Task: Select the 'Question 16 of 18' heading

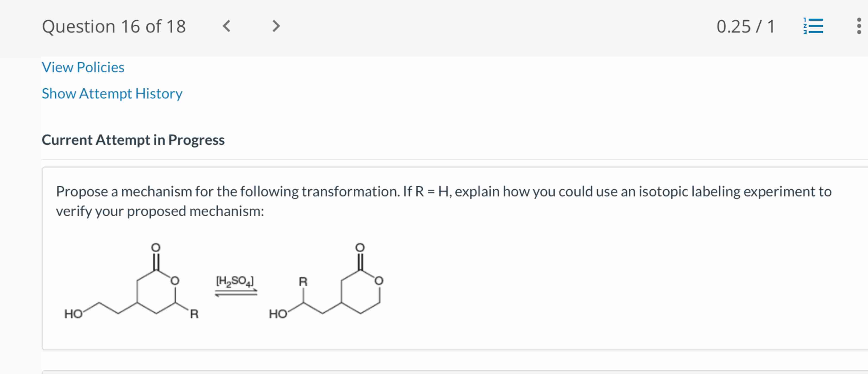Action: pos(114,26)
